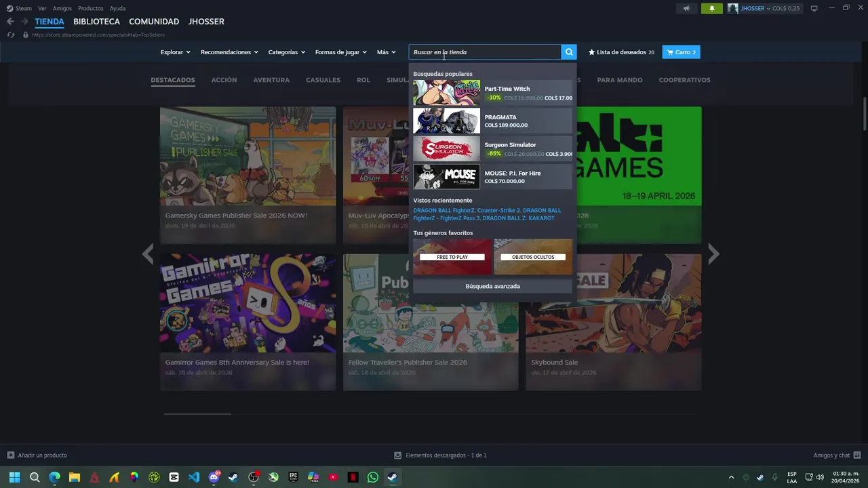Show next carousel page arrow
Viewport: 868px width, 488px height.
tap(713, 254)
